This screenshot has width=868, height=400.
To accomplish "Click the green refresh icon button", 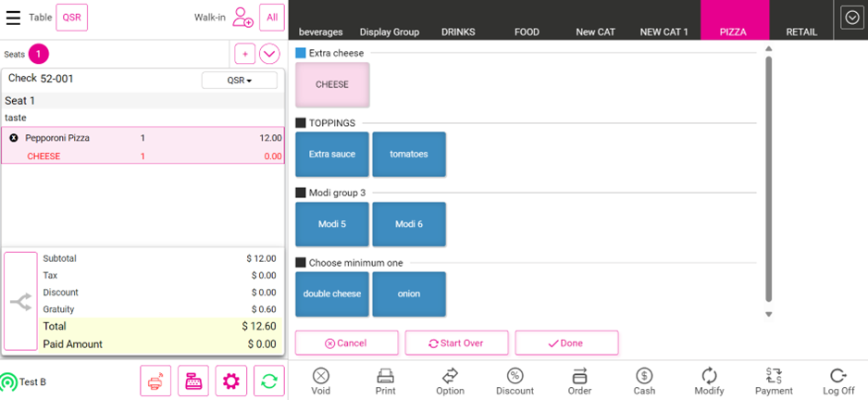I will coord(268,381).
